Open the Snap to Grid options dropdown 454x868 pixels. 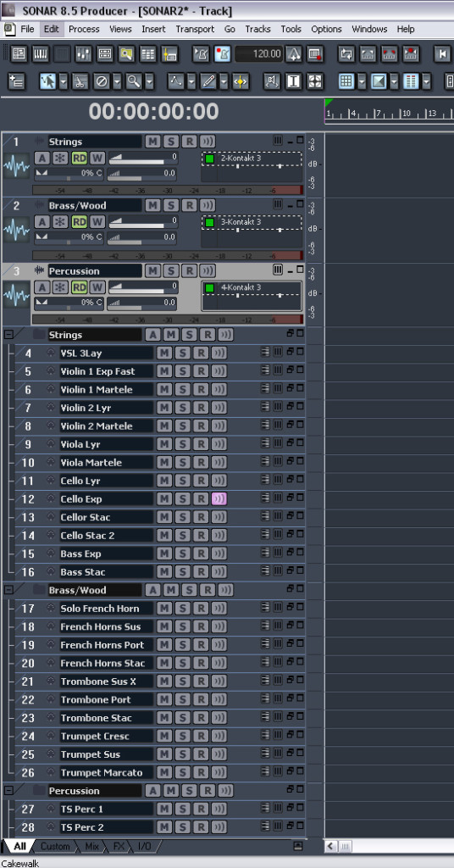tap(362, 81)
